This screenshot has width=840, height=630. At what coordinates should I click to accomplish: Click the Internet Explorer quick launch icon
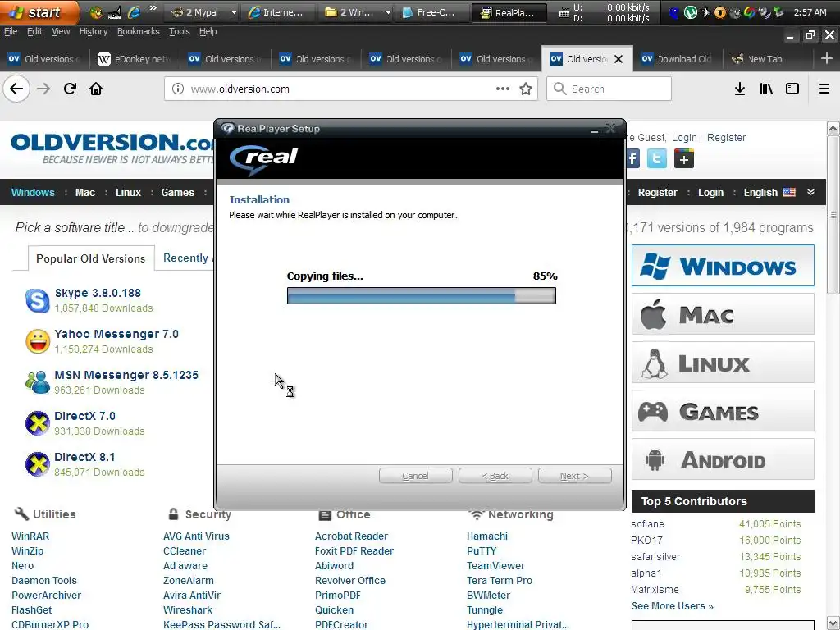(134, 11)
